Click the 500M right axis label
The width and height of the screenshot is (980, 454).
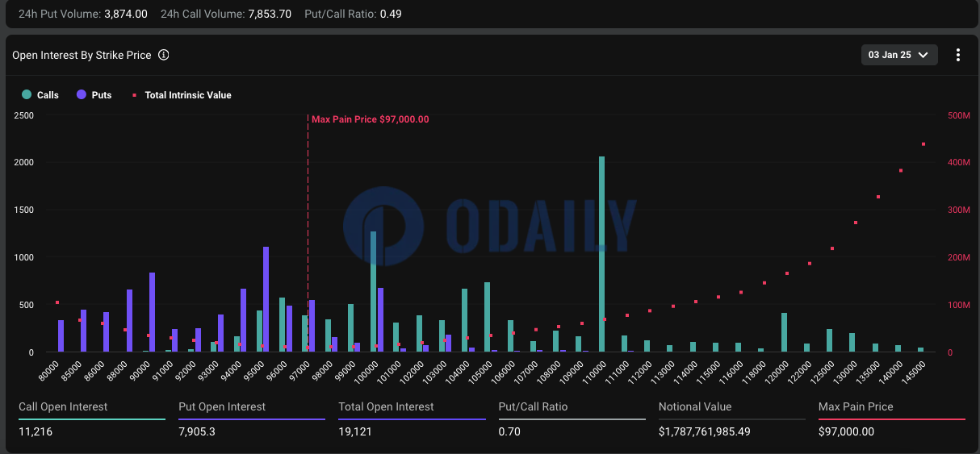(x=958, y=115)
